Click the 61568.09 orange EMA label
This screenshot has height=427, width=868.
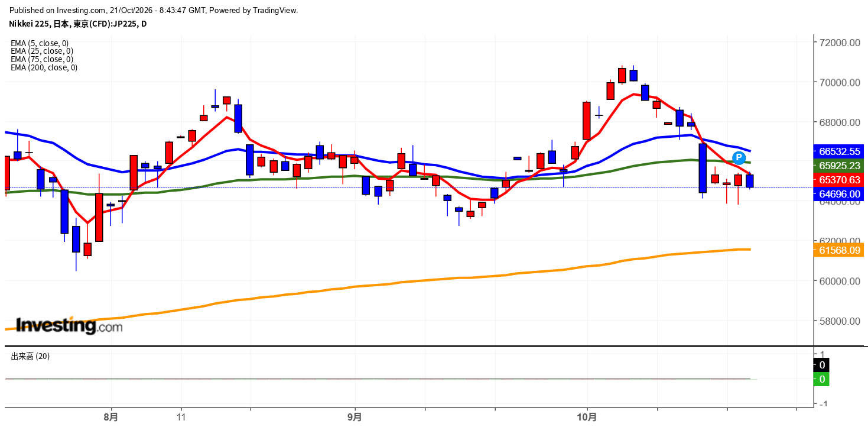click(839, 250)
